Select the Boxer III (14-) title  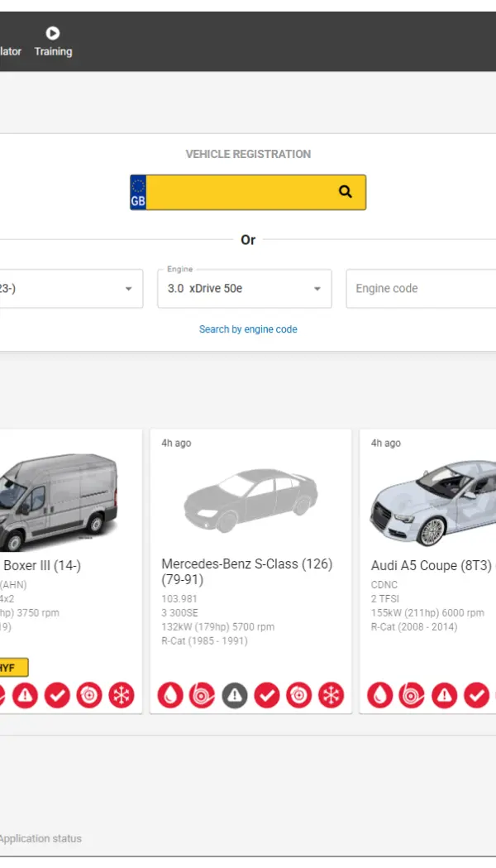[x=42, y=565]
